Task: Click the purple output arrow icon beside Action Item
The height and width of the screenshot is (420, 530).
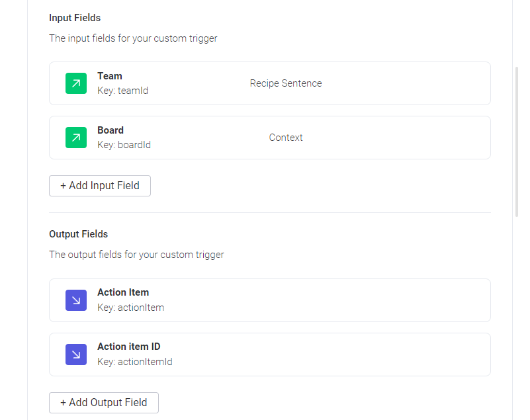Action: tap(76, 300)
